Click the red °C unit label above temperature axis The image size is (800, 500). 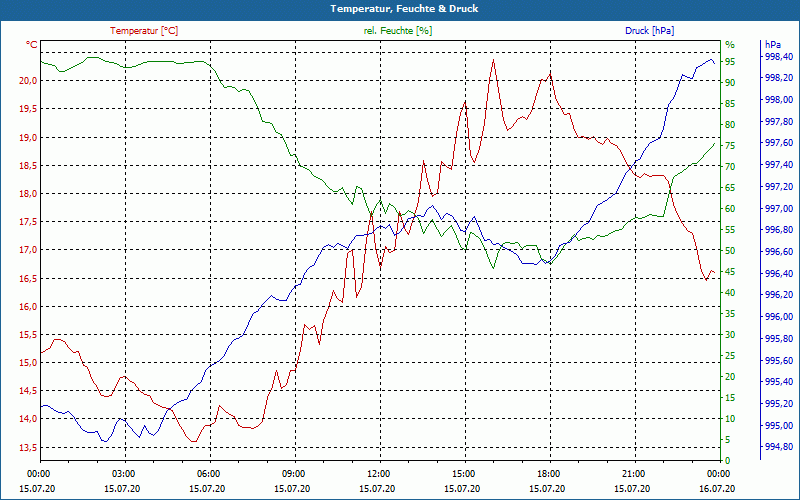click(32, 45)
